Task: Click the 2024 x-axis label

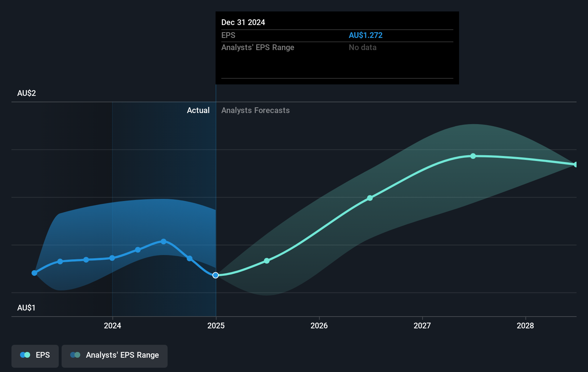Action: [x=112, y=325]
